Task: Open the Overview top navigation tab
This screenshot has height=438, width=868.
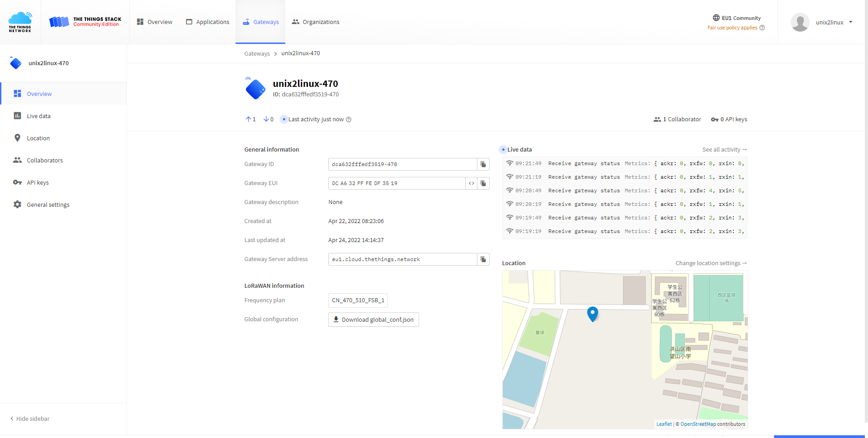Action: (155, 22)
